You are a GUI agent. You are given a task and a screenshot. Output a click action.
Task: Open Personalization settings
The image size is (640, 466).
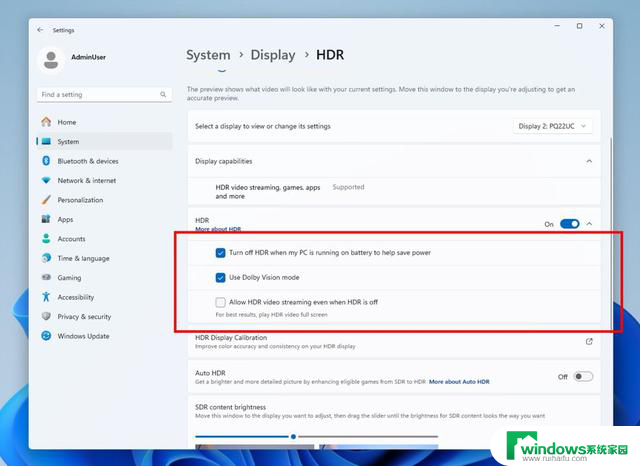[104, 200]
